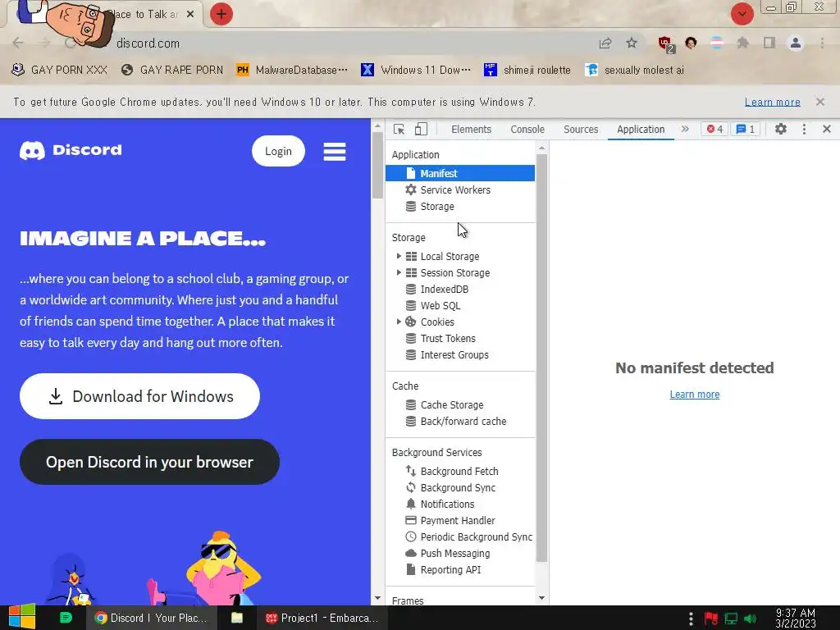Select Payment Handler entry
Image resolution: width=840 pixels, height=630 pixels.
coord(459,521)
